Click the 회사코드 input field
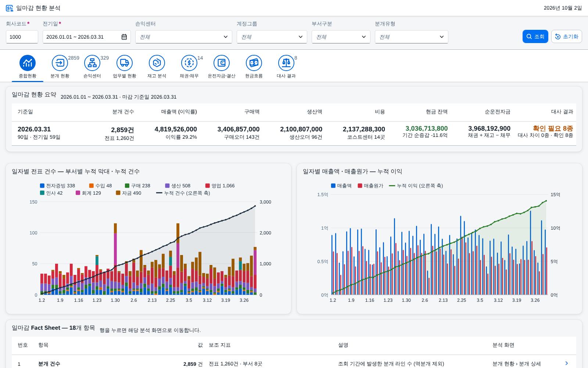 pos(22,37)
